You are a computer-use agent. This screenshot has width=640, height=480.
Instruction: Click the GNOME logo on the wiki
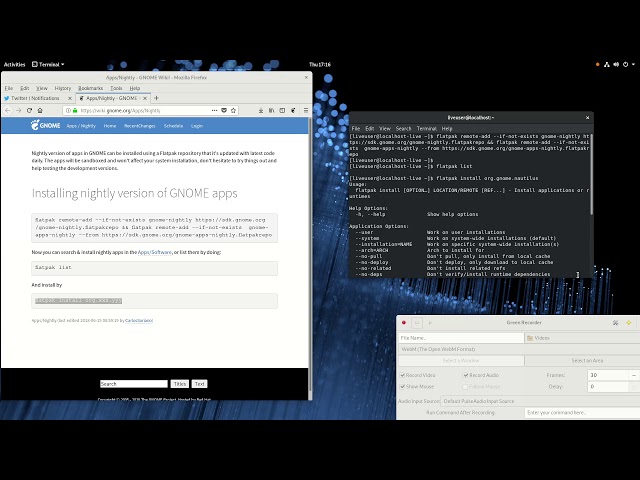click(x=45, y=125)
